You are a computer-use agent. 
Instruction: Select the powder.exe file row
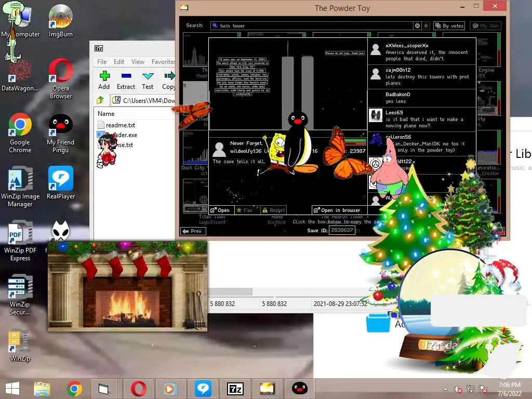coord(117,135)
